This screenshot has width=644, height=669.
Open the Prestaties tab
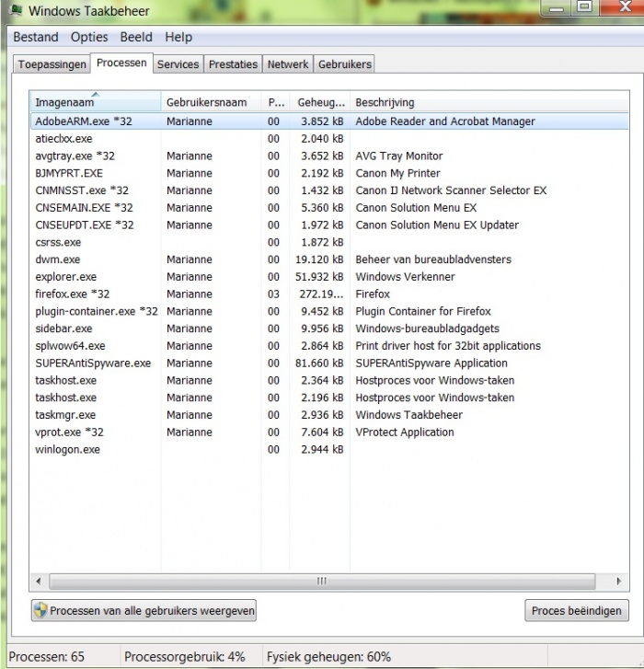click(233, 64)
